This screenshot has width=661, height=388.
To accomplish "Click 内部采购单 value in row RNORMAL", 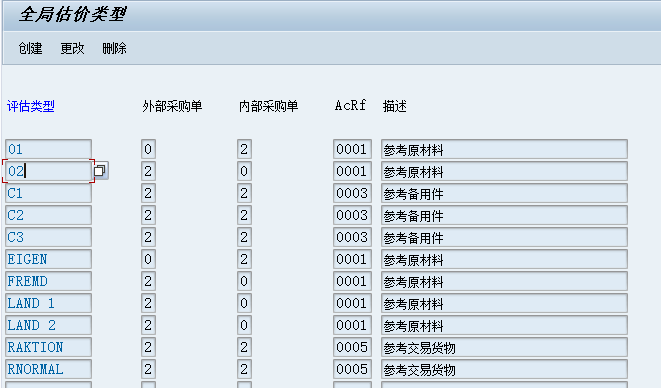I will 244,368.
